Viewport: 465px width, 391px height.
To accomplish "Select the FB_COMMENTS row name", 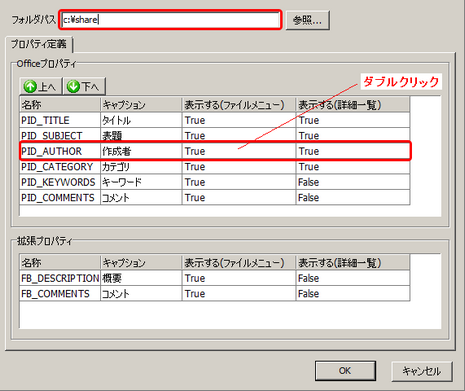I will pyautogui.click(x=60, y=293).
